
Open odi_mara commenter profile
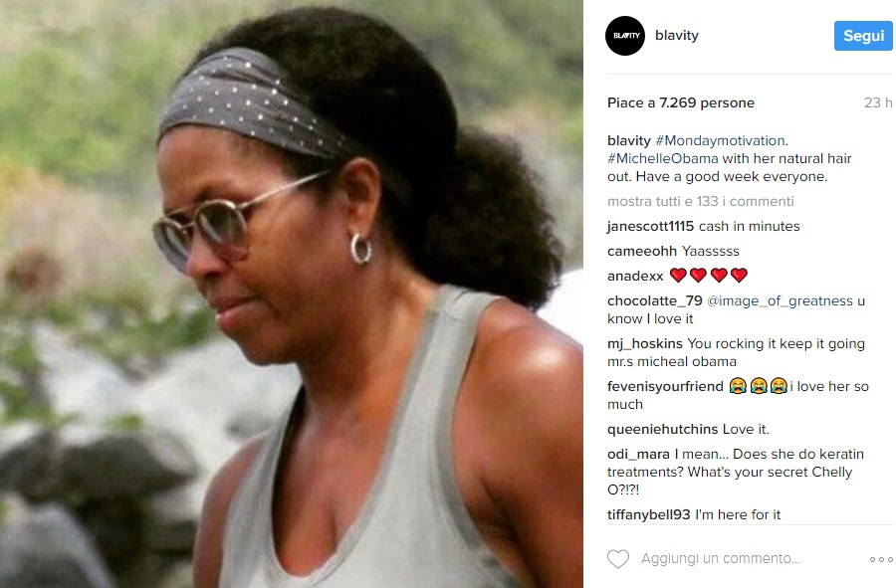click(x=638, y=455)
